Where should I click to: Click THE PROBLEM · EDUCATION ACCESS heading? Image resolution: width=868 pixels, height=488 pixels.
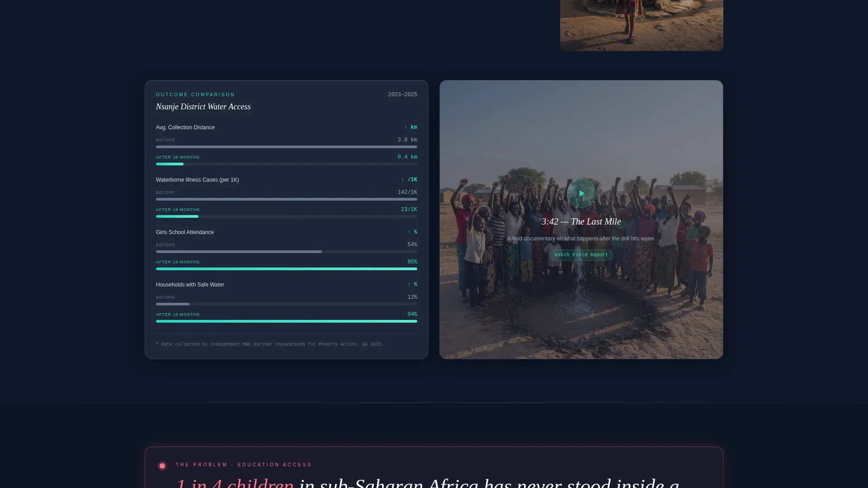(244, 465)
